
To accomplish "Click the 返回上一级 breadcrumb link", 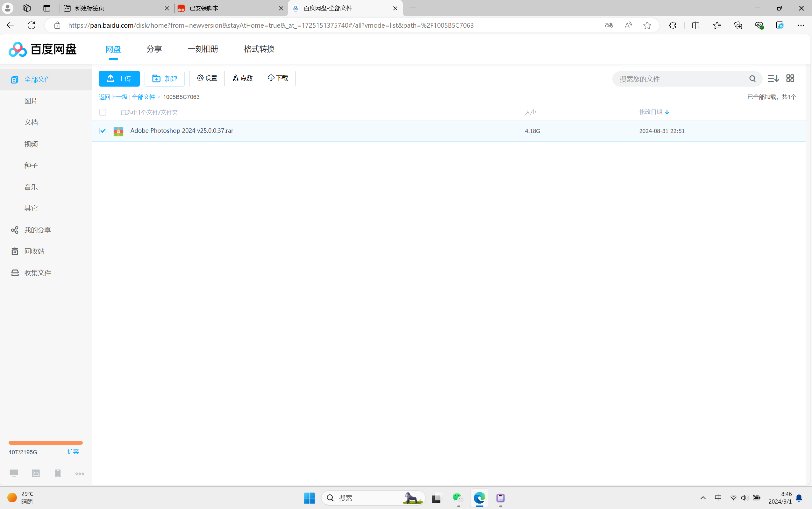I will [x=113, y=97].
